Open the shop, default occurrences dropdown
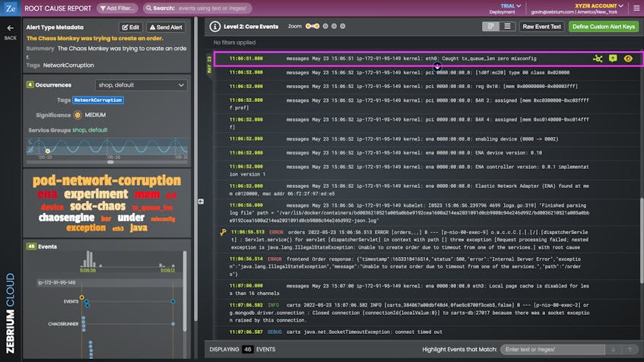This screenshot has height=362, width=644. tap(141, 85)
